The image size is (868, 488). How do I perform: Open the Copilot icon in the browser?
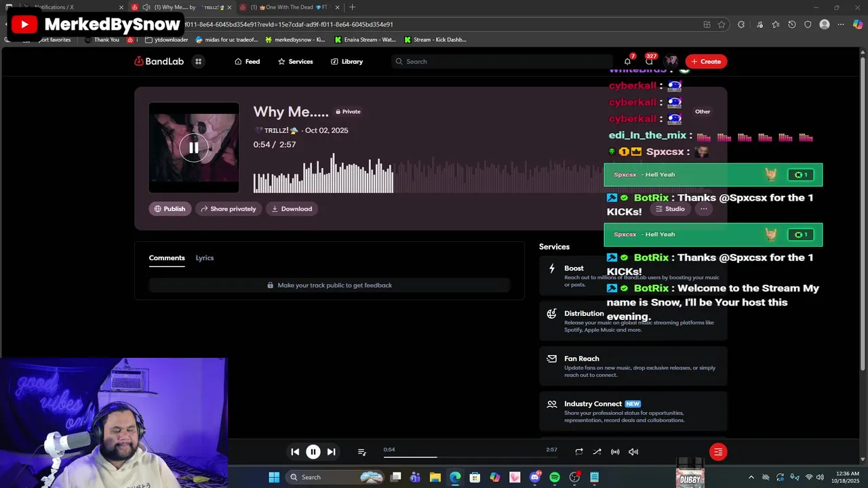click(x=858, y=24)
